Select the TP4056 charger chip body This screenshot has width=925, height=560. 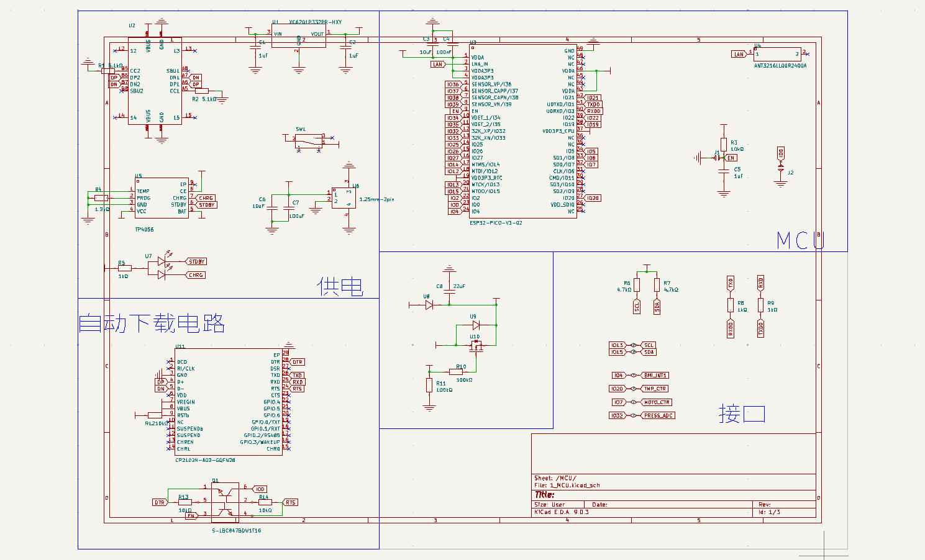162,199
